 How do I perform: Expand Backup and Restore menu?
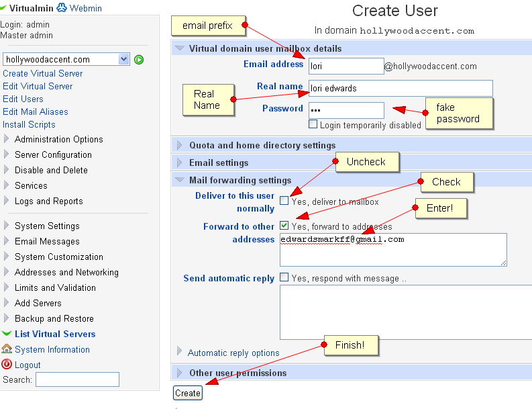pyautogui.click(x=7, y=318)
